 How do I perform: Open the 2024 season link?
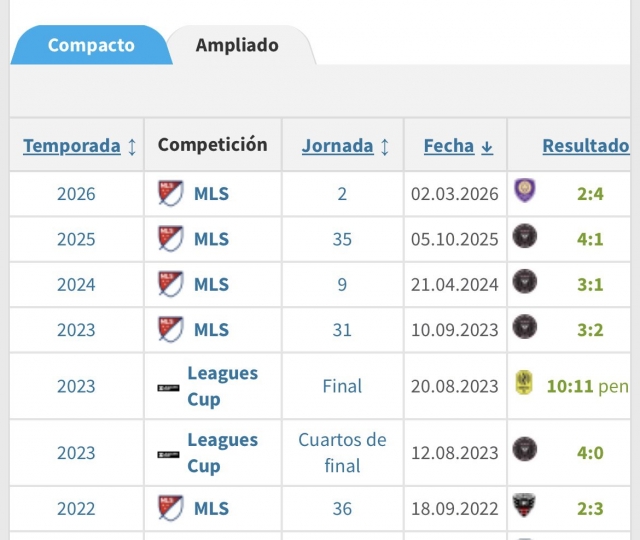[76, 284]
